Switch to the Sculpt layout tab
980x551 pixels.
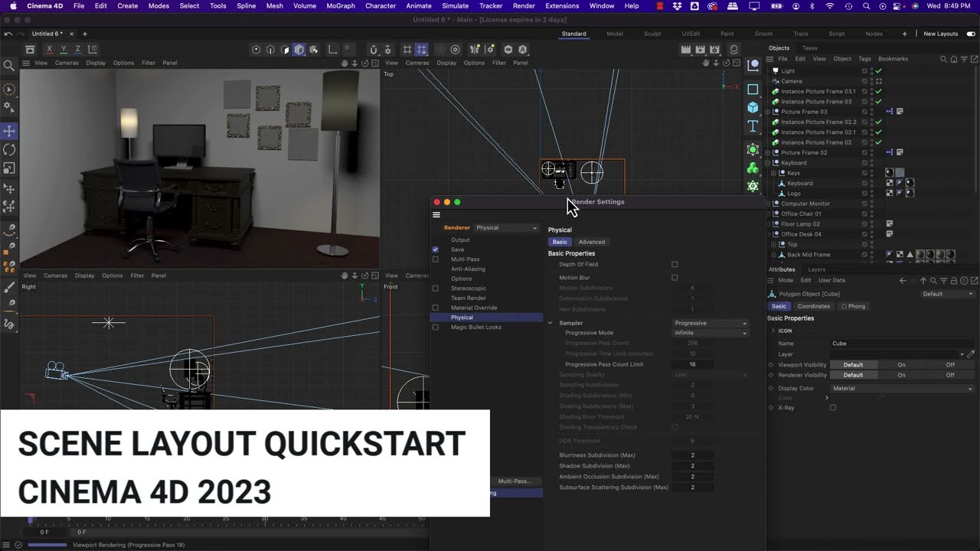point(652,34)
